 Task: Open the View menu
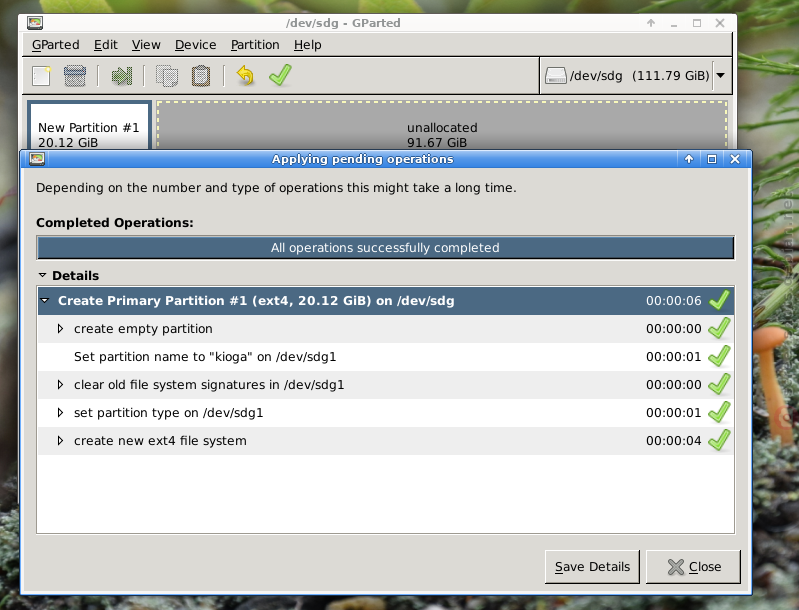click(x=146, y=45)
